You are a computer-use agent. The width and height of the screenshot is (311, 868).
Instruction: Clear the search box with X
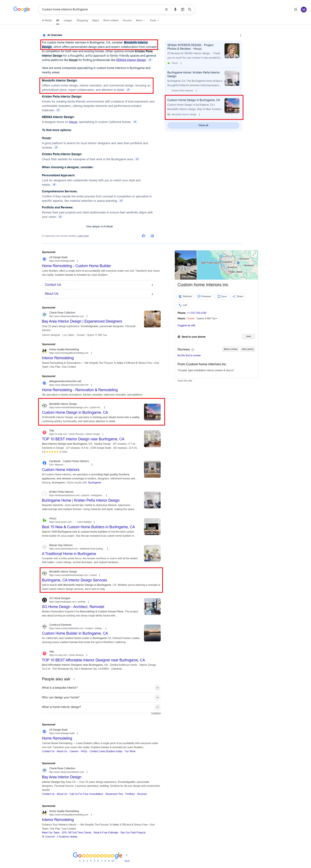pyautogui.click(x=166, y=9)
